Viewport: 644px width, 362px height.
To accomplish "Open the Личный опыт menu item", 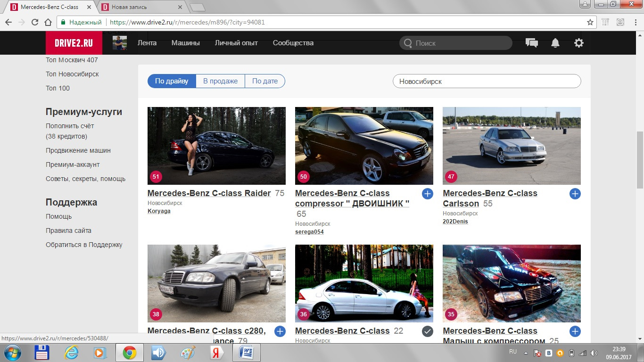I will 236,43.
